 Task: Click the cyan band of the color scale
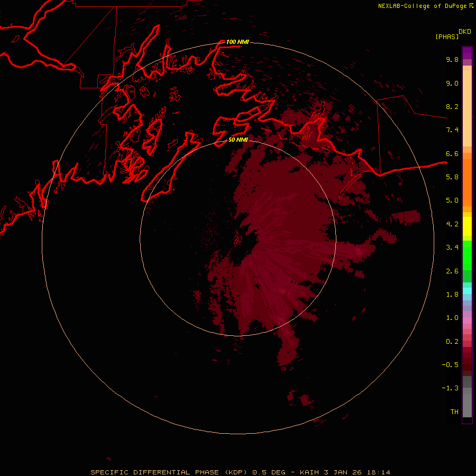[x=467, y=291]
